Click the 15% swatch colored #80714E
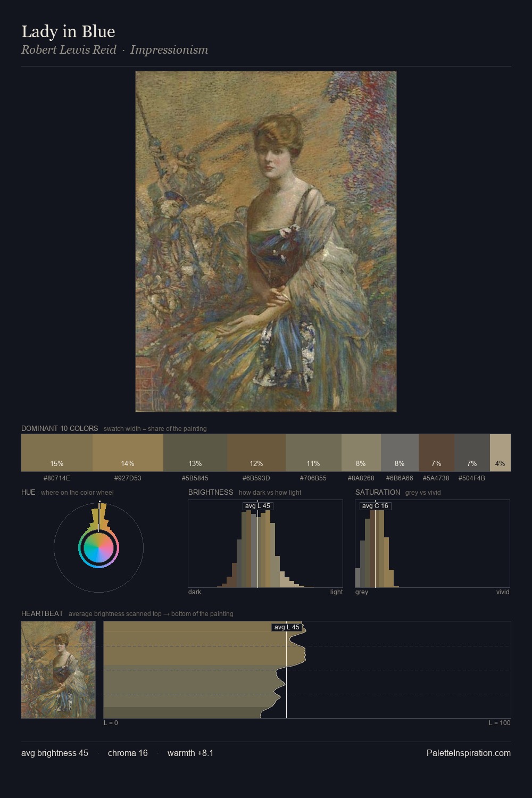The height and width of the screenshot is (798, 532). pyautogui.click(x=57, y=453)
